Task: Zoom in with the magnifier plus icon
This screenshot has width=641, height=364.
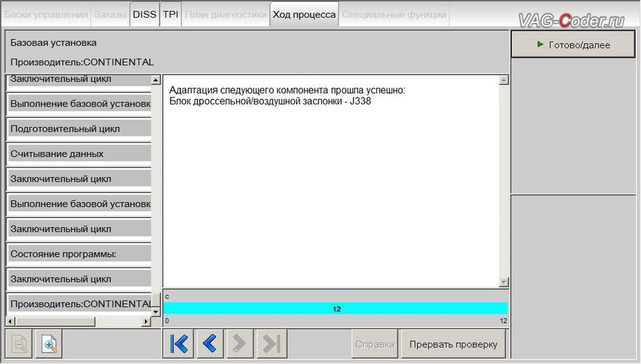Action: pyautogui.click(x=49, y=344)
